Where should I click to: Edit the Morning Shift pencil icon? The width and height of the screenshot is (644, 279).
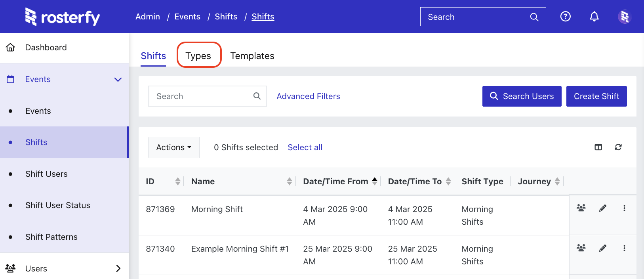[602, 208]
